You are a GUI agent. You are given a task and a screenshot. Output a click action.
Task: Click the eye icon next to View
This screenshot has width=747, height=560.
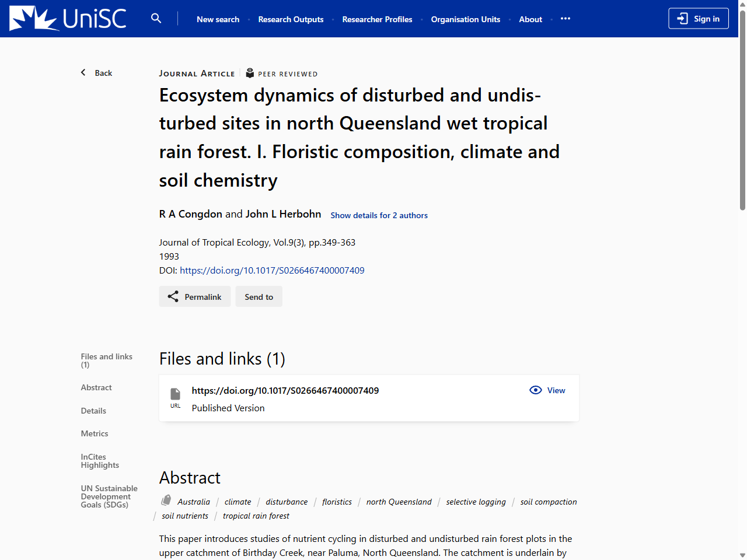point(535,390)
